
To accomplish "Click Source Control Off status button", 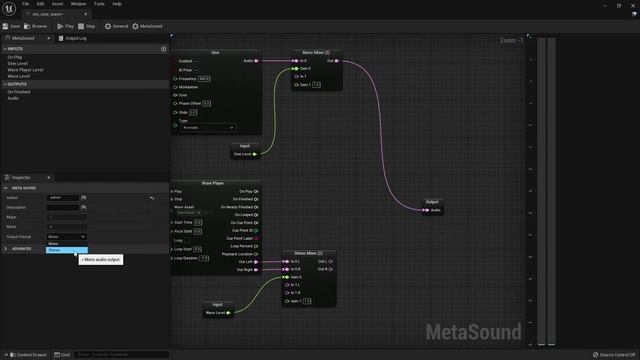I will [614, 355].
